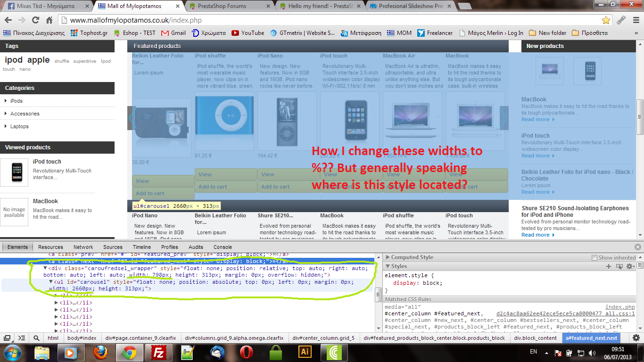Viewport: 644px width, 362px height.
Task: Open the Profiles panel tab
Action: 170,247
